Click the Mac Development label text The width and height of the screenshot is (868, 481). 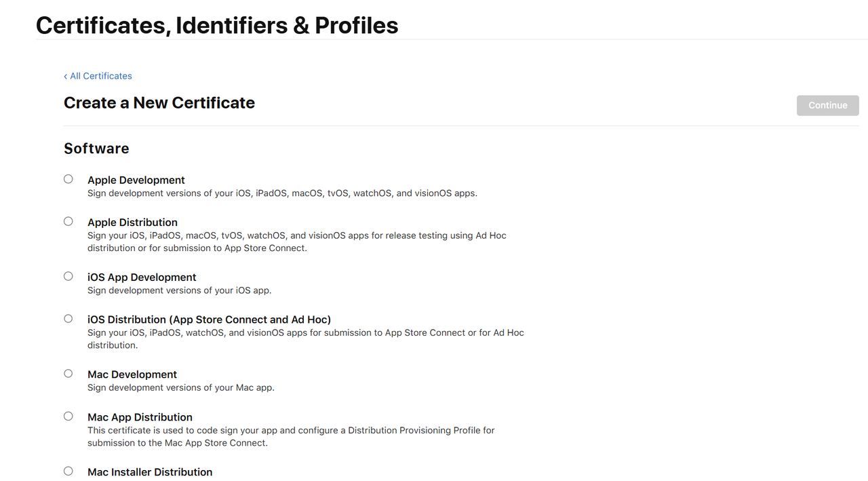(132, 374)
